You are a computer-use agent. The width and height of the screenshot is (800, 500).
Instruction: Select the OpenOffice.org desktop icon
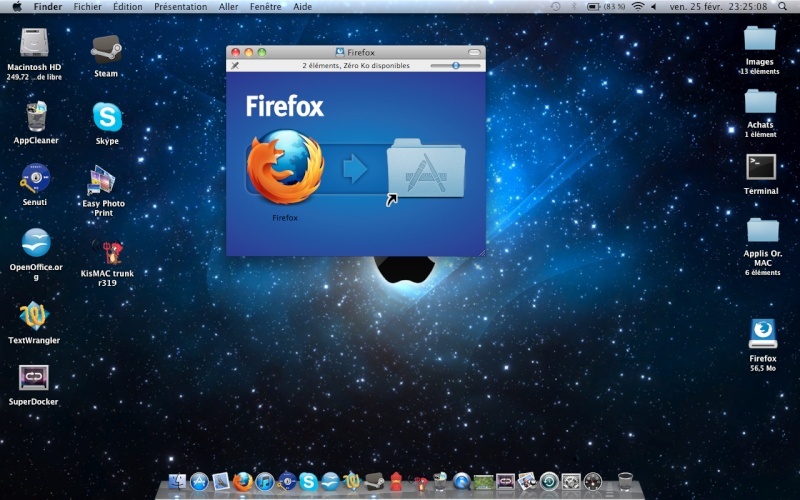pos(36,242)
